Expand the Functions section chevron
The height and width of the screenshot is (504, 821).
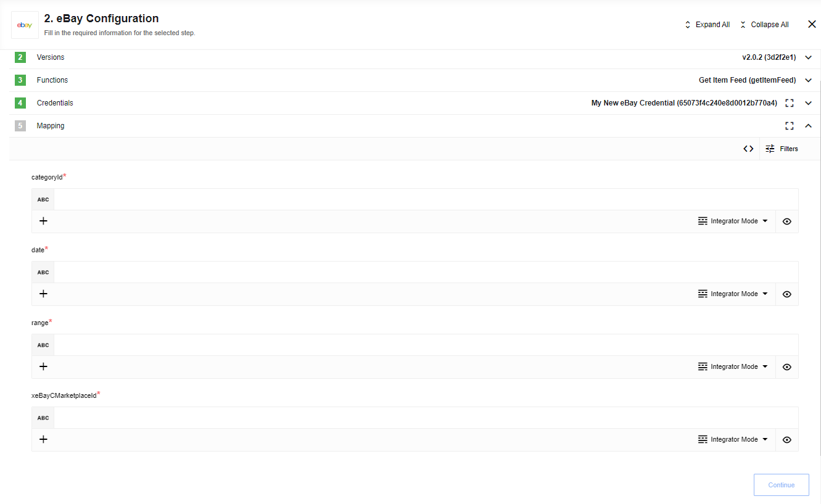[x=809, y=80]
